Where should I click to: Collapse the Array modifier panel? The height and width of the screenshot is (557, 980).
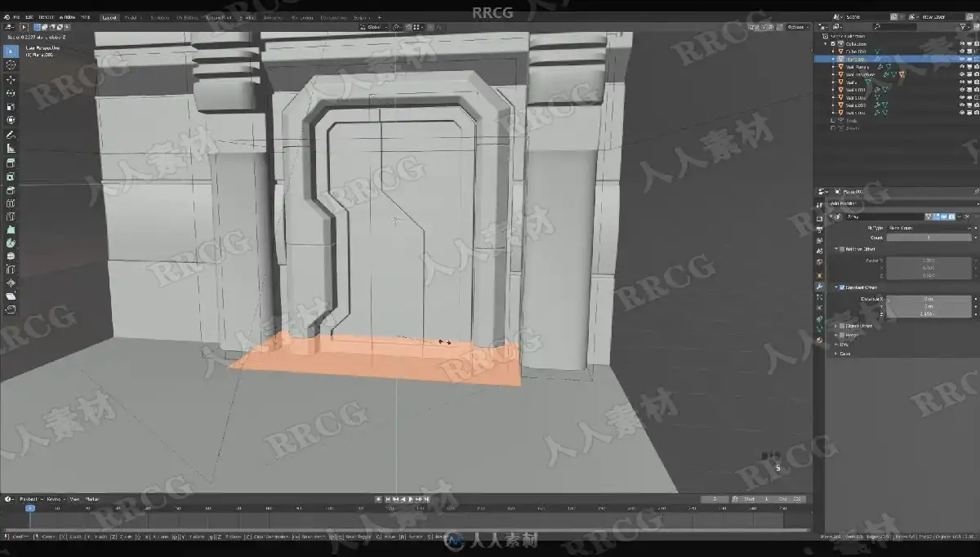(x=832, y=216)
